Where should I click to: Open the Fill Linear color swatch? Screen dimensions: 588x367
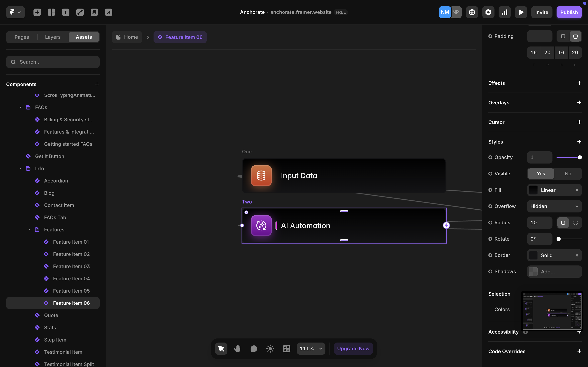click(x=533, y=190)
